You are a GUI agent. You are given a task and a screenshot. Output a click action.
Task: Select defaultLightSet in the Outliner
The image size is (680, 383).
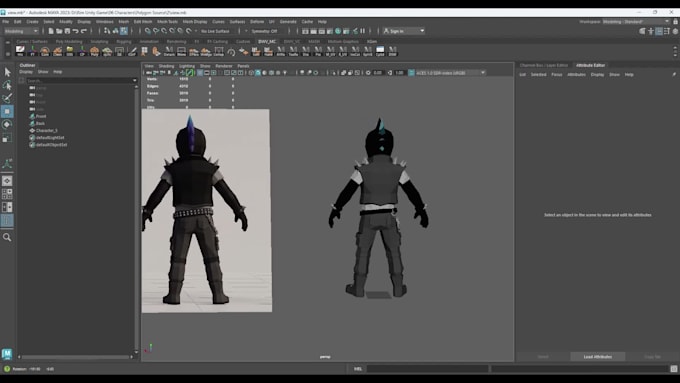click(50, 137)
